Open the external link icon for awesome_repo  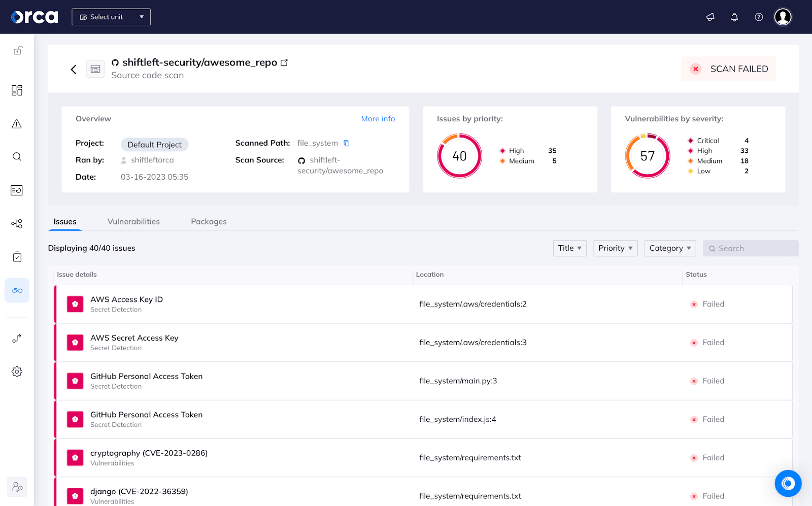tap(284, 62)
